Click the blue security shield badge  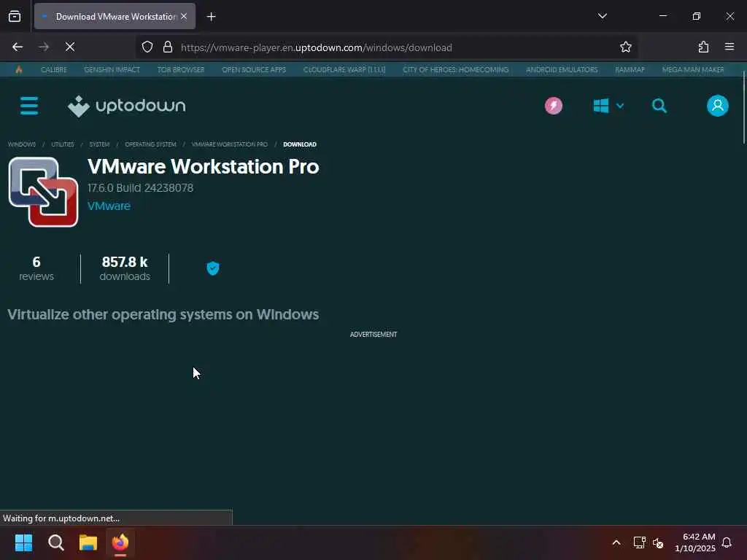click(213, 268)
